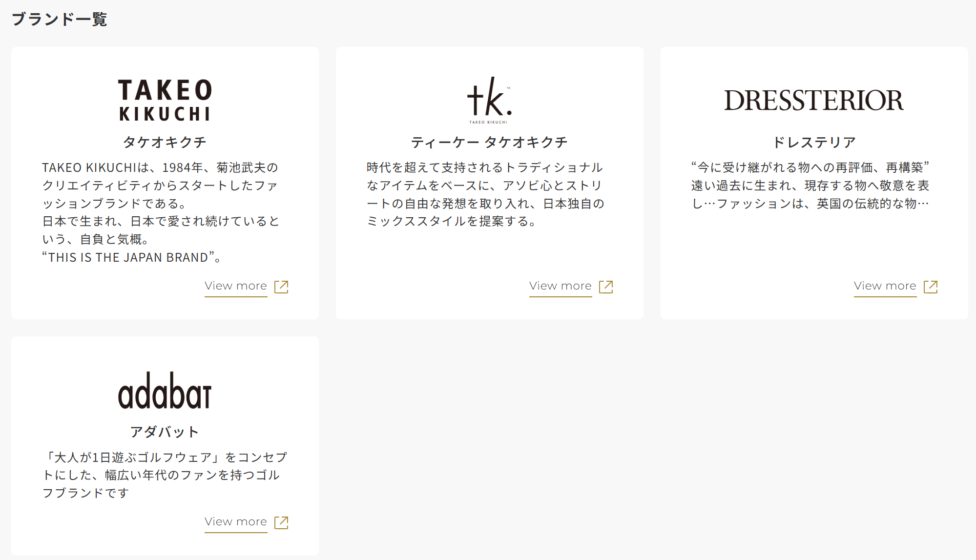Image resolution: width=976 pixels, height=560 pixels.
Task: Open View more for DRESSTERIOR
Action: (x=885, y=286)
